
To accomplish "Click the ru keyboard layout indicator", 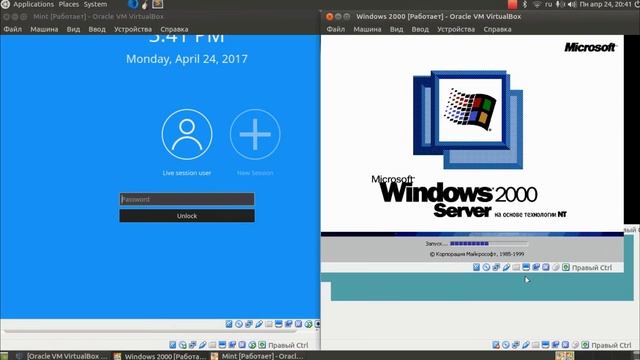I will 548,4.
